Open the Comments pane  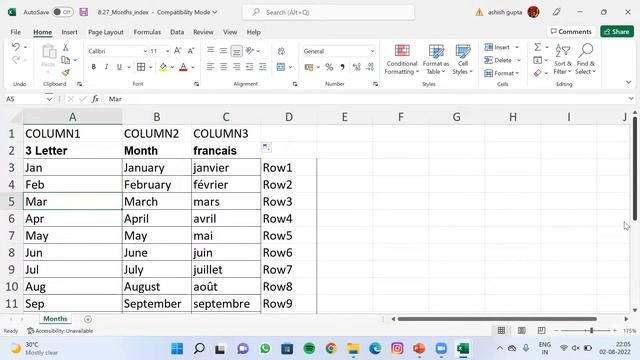(571, 31)
